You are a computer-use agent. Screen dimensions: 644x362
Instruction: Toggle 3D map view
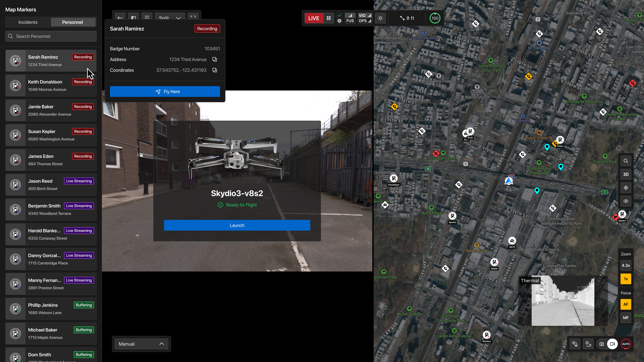pyautogui.click(x=626, y=174)
